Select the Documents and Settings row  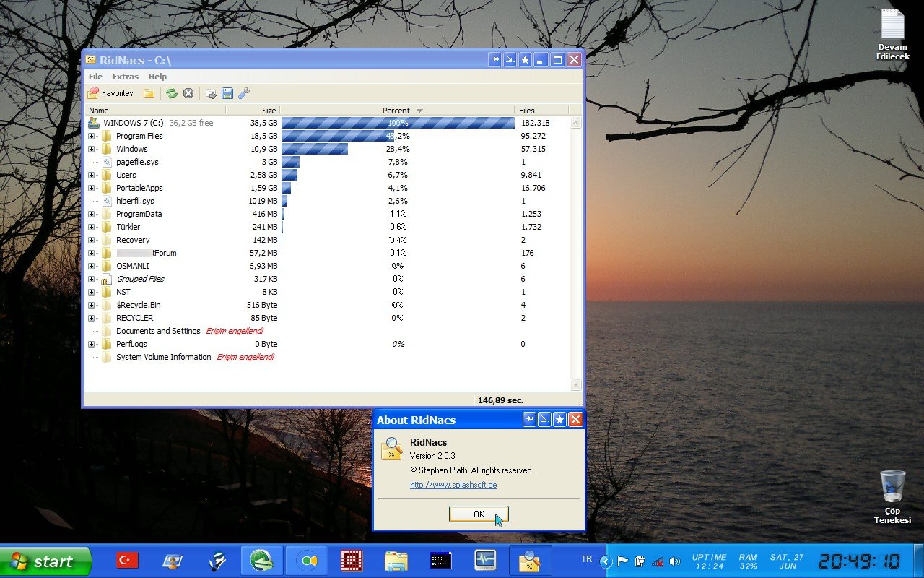pyautogui.click(x=328, y=331)
